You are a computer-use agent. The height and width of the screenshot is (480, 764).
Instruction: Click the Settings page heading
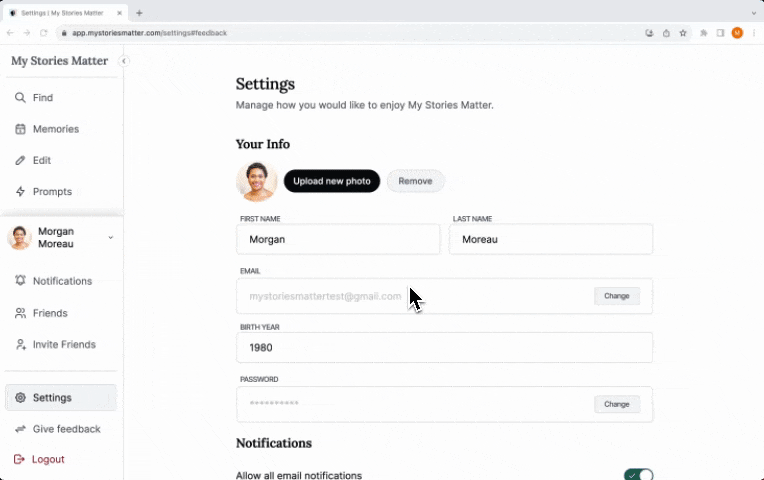[265, 84]
